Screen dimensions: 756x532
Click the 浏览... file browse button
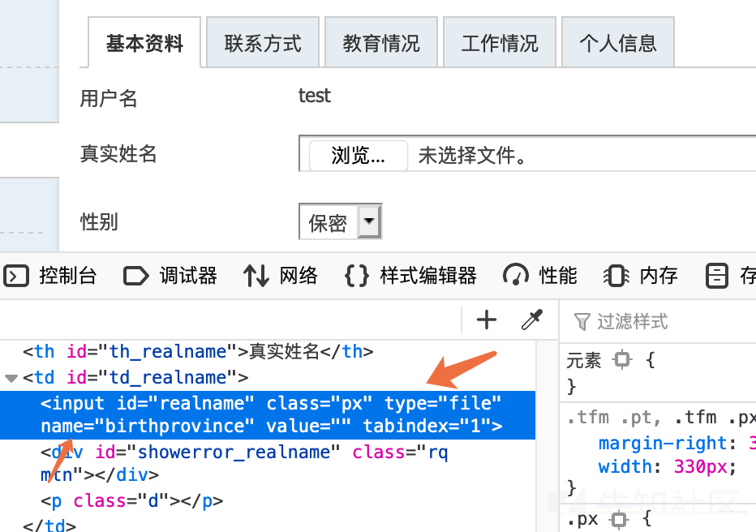click(x=358, y=156)
